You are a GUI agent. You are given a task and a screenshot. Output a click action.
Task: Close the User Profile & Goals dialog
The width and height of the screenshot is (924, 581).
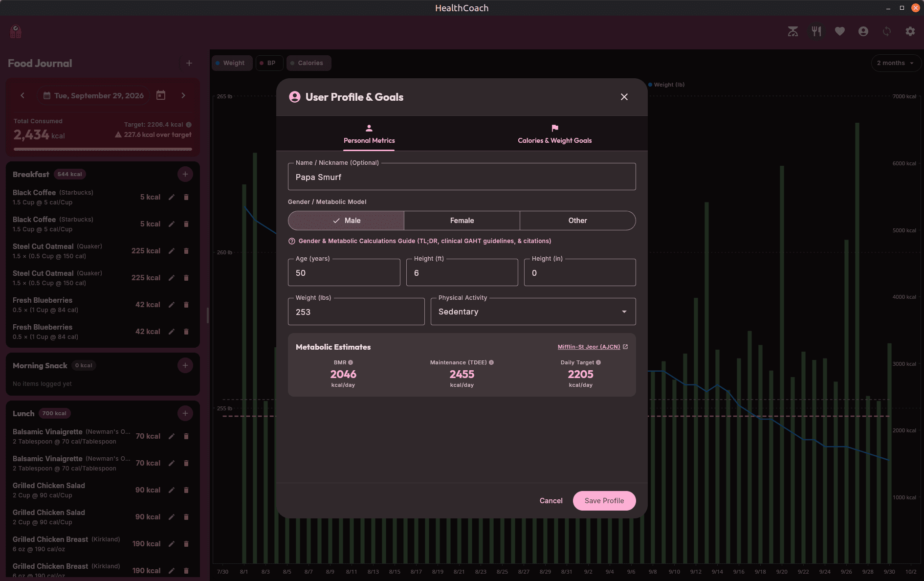point(624,97)
